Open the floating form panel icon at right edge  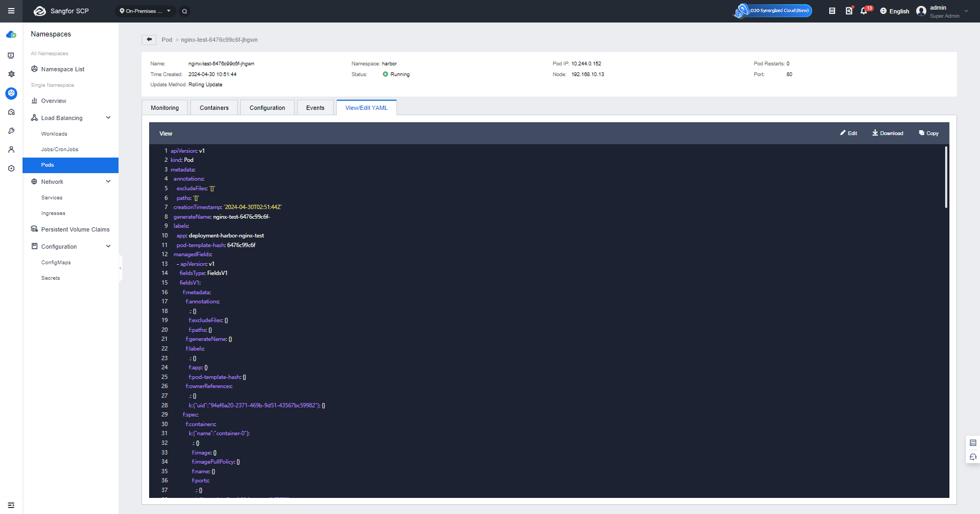point(973,443)
